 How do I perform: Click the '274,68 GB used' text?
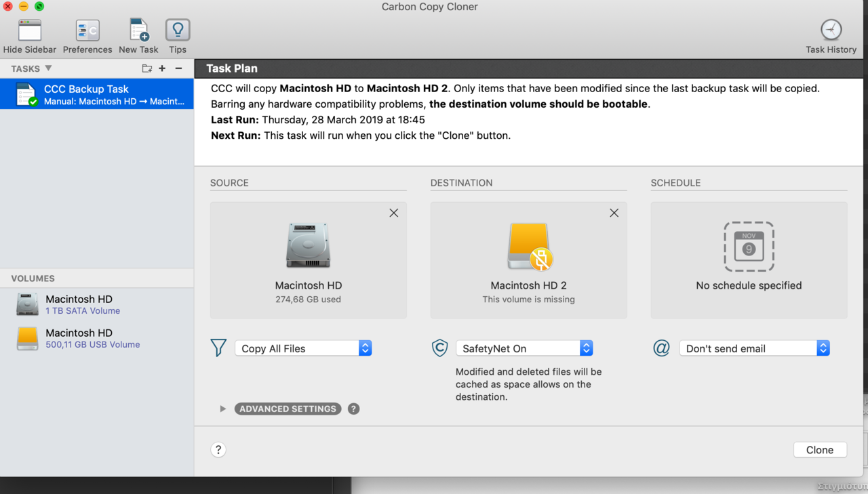point(309,300)
